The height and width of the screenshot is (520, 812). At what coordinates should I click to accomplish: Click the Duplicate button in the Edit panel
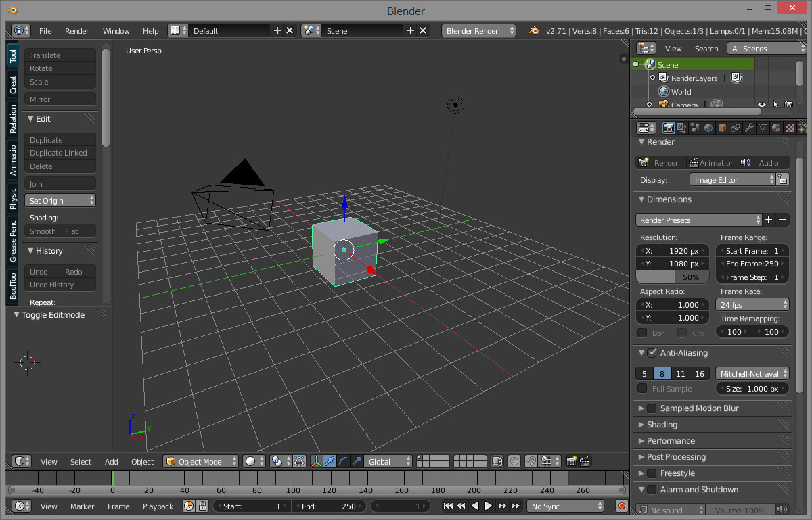(60, 140)
